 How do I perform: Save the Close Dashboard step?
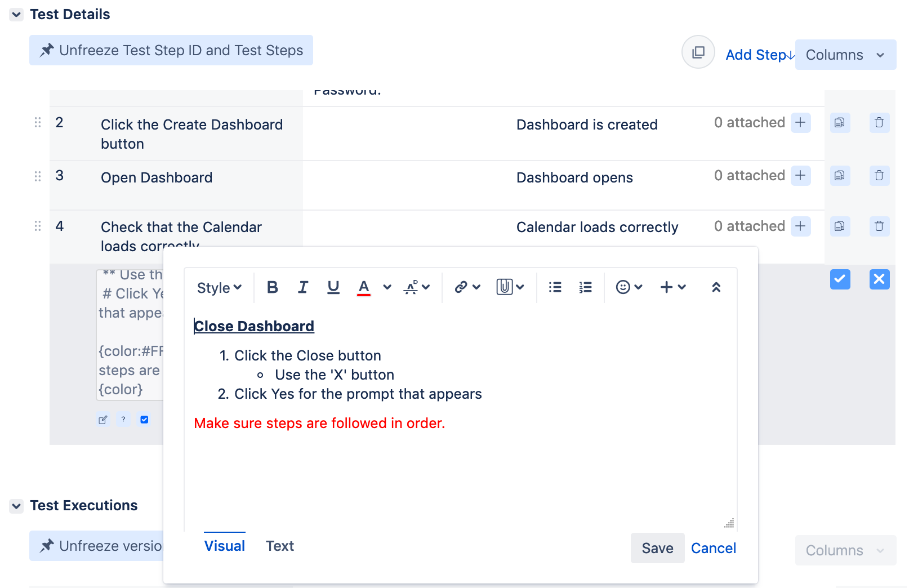click(x=657, y=547)
